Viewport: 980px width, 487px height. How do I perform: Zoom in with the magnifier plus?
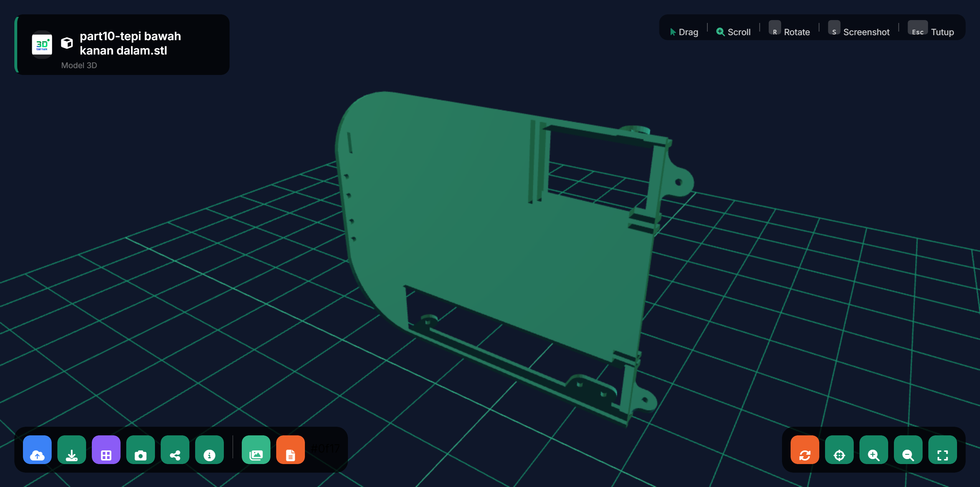tap(873, 449)
